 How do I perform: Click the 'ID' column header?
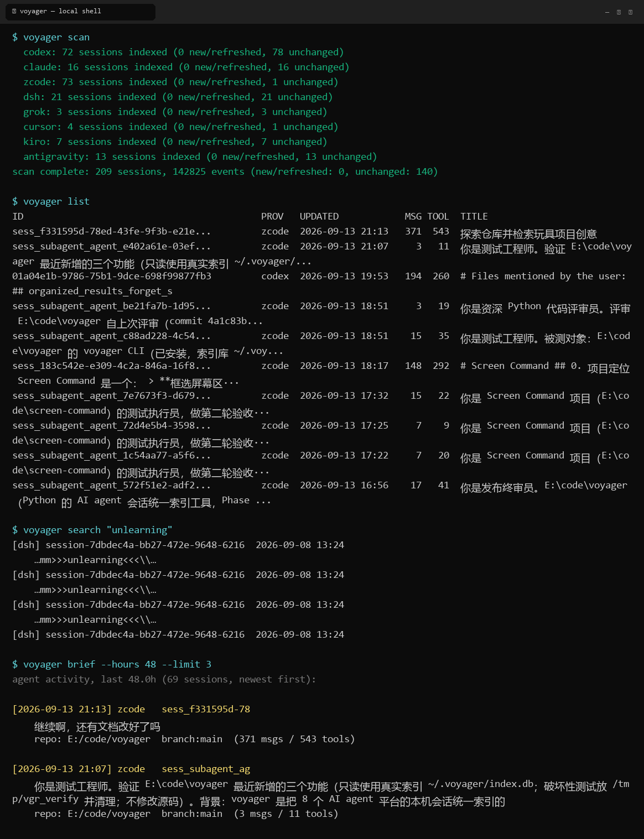18,216
